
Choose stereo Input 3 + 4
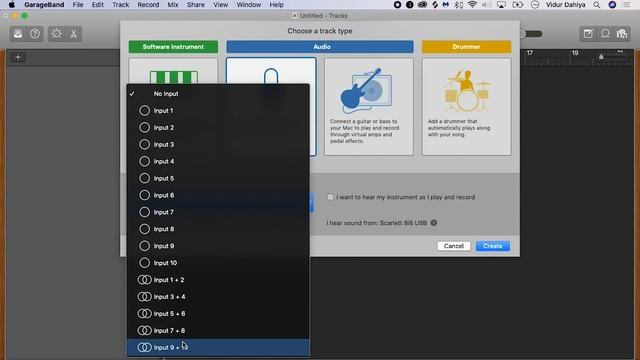click(x=218, y=297)
